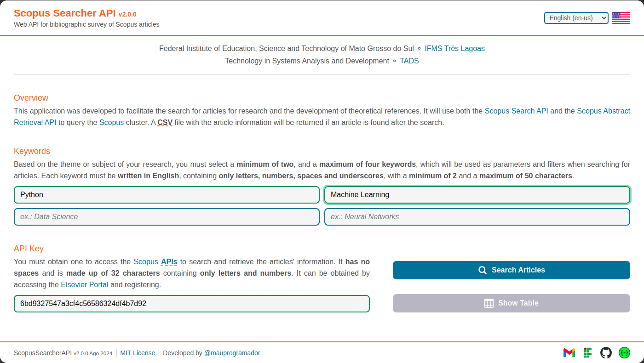The height and width of the screenshot is (363, 644).
Task: Focus the keyword field containing Python
Action: click(167, 195)
